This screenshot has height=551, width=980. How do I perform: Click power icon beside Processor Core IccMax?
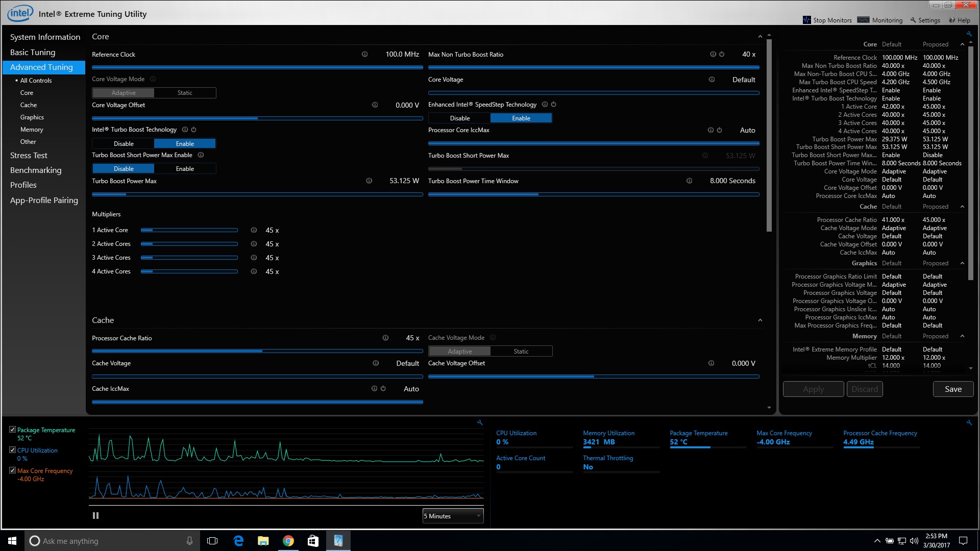[x=719, y=130]
